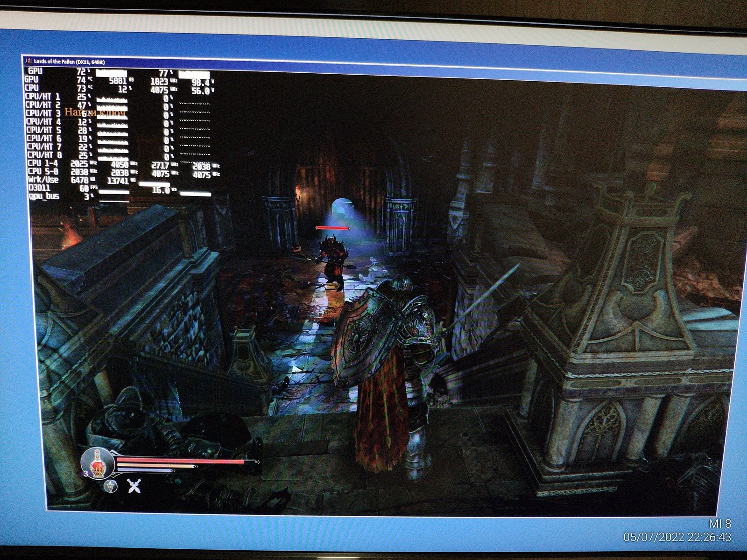The height and width of the screenshot is (560, 747).
Task: Click the 'CPU/HT 4' overlay label
Action: pos(43,122)
